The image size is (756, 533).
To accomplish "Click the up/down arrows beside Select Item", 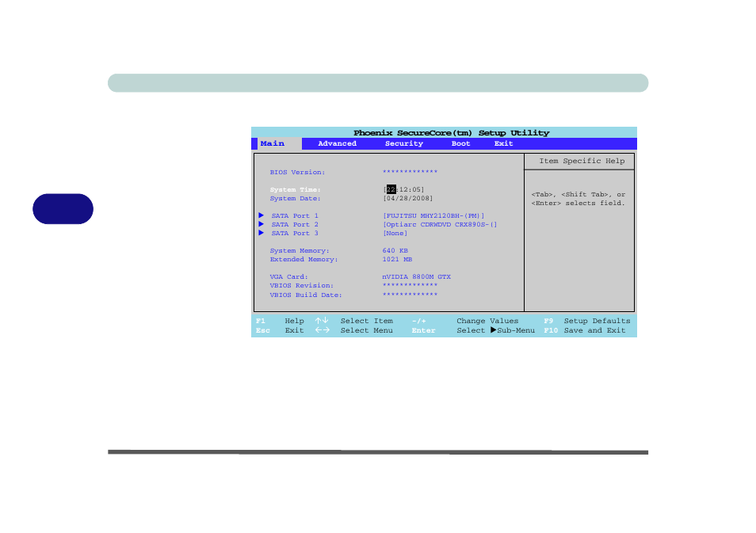I will click(x=321, y=321).
